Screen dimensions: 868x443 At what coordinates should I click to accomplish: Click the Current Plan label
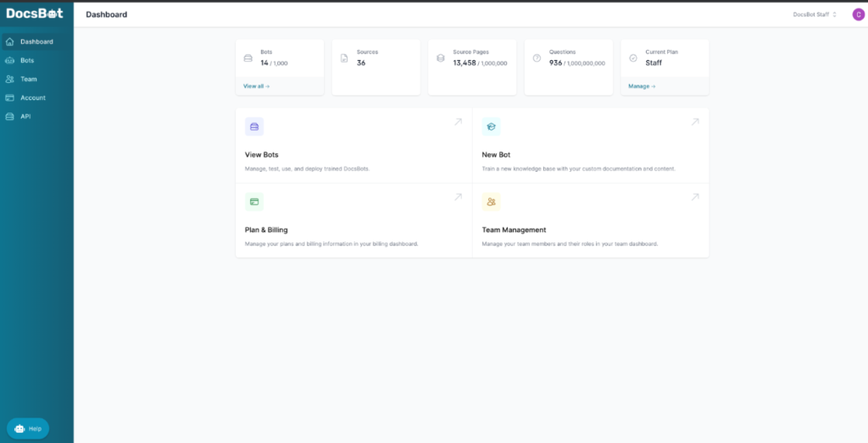pyautogui.click(x=661, y=52)
